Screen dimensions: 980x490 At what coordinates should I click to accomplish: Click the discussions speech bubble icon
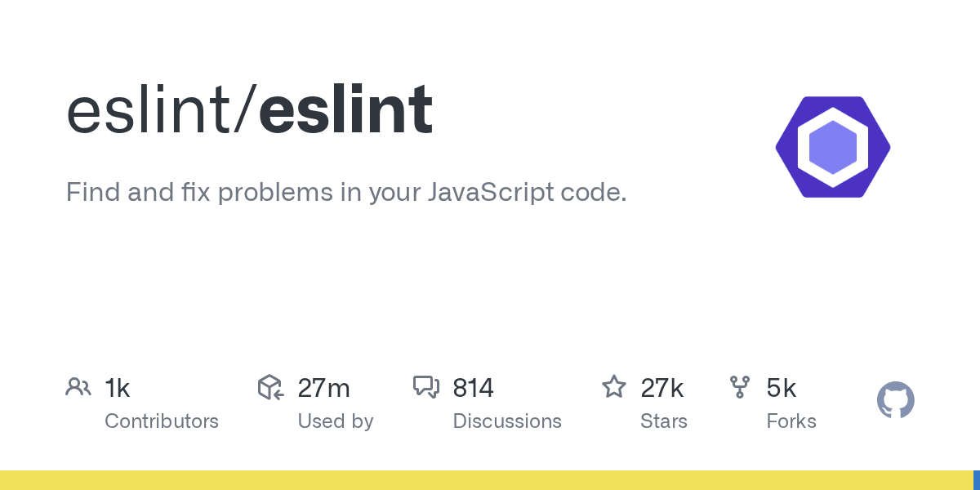426,387
